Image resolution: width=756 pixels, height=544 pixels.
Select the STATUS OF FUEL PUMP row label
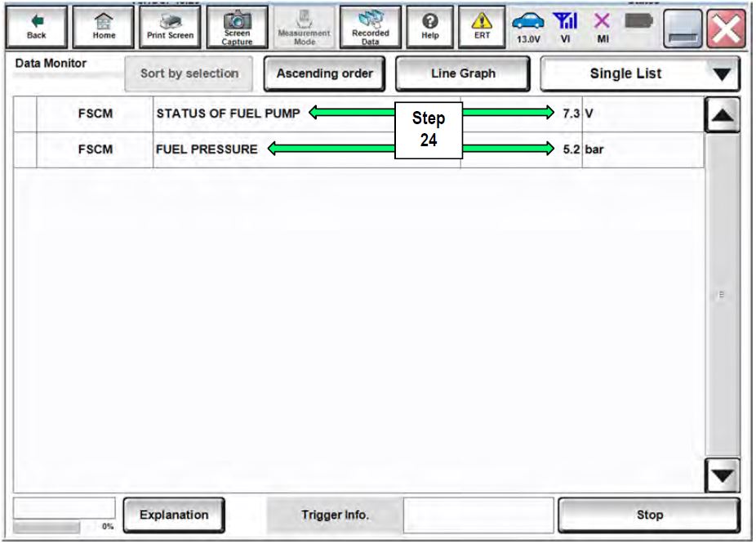[228, 114]
